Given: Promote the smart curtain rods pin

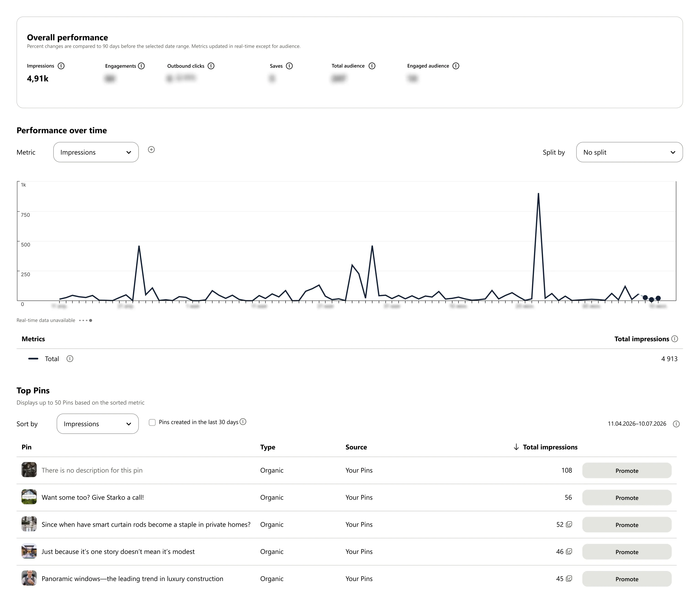Looking at the screenshot, I should coord(626,525).
